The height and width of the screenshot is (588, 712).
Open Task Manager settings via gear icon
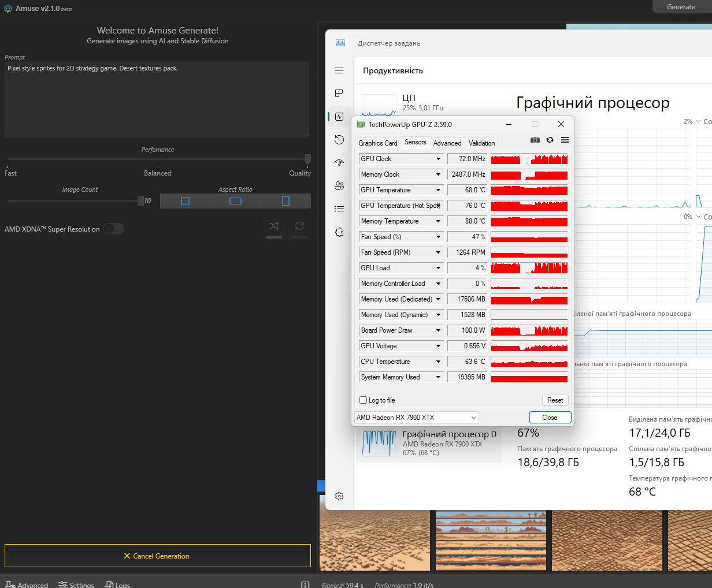[x=339, y=496]
